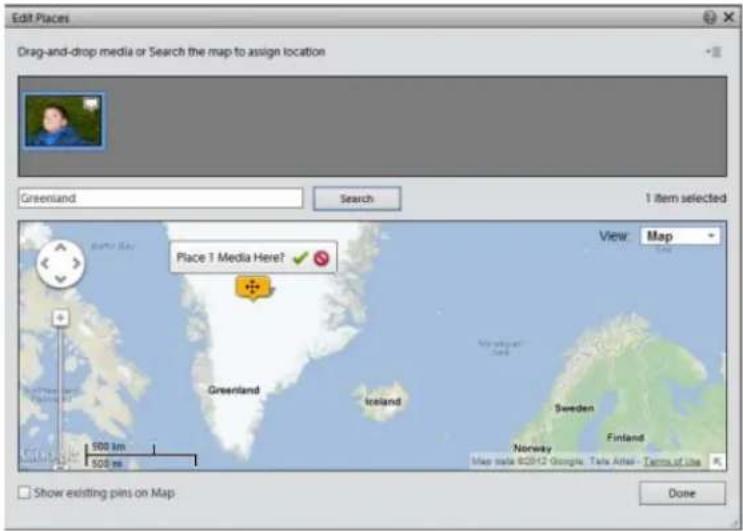
Task: Pan the map right with the arrow
Action: 76,263
